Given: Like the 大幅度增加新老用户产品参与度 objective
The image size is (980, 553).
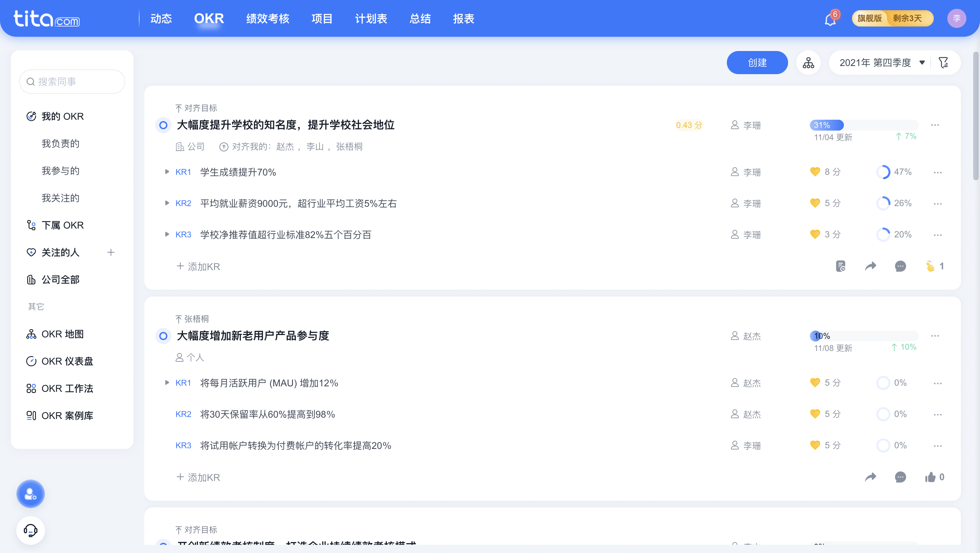Looking at the screenshot, I should [931, 476].
